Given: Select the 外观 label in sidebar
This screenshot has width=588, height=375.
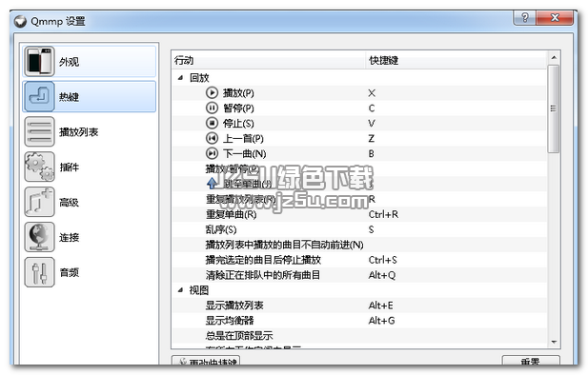Looking at the screenshot, I should [69, 62].
